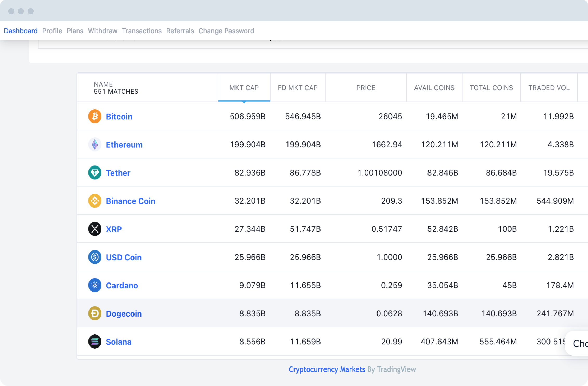Go to the Profile page
This screenshot has height=386, width=588.
click(x=52, y=31)
